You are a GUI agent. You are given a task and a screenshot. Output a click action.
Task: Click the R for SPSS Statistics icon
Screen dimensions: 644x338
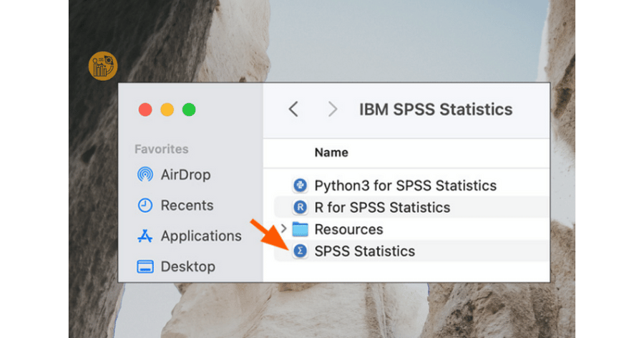coord(301,207)
